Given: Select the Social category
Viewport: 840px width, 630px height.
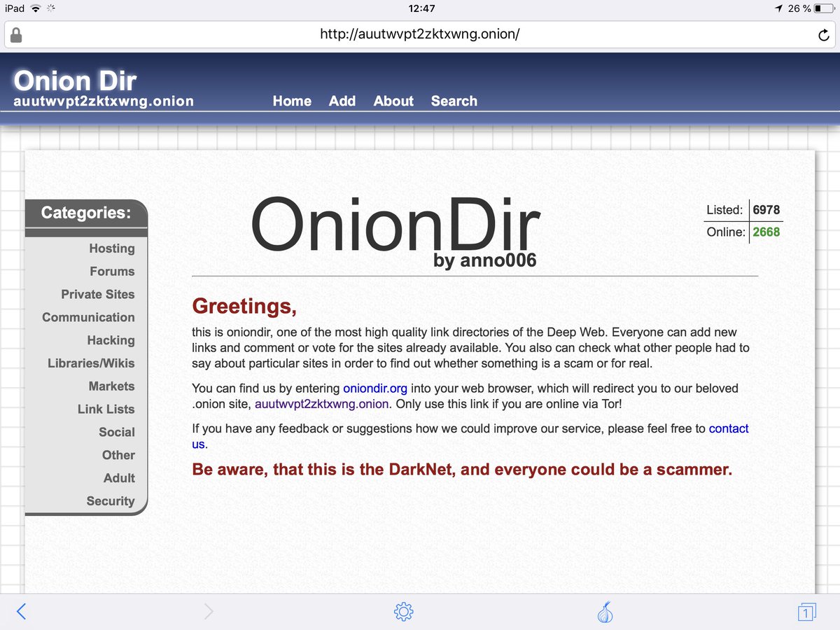Looking at the screenshot, I should pos(117,433).
